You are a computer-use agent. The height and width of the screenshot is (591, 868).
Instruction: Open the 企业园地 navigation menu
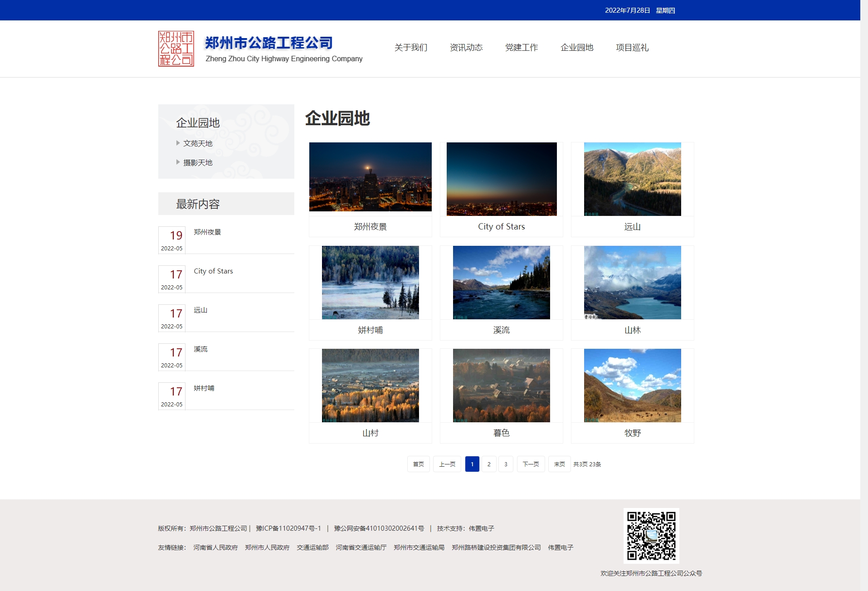click(x=577, y=48)
